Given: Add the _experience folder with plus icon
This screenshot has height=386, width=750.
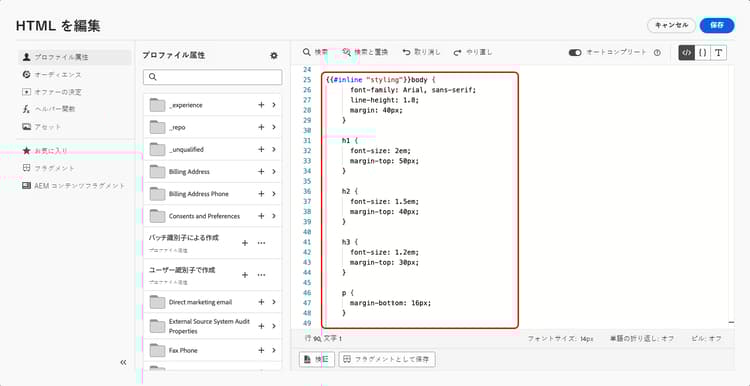Looking at the screenshot, I should click(x=261, y=105).
